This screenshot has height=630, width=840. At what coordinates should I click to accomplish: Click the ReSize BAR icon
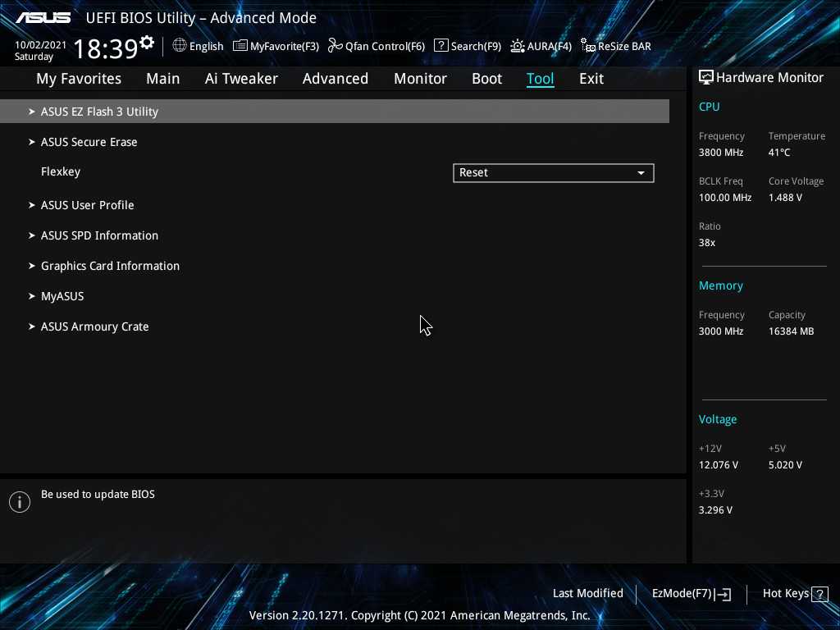point(587,46)
